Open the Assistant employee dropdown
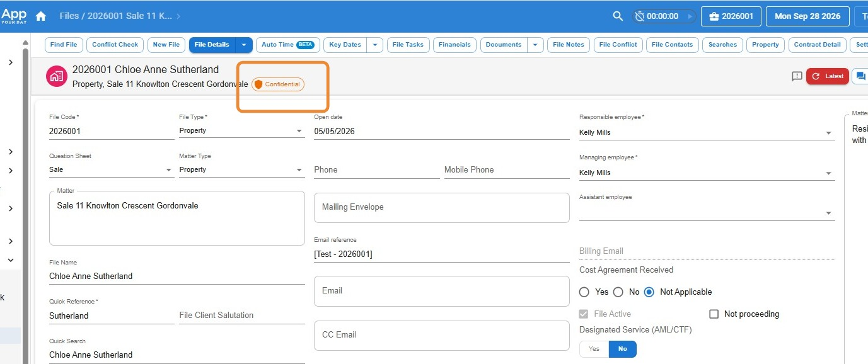 tap(707, 213)
